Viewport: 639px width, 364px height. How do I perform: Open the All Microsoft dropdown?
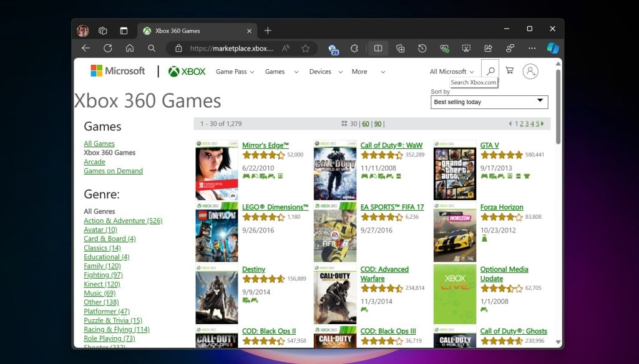tap(452, 72)
